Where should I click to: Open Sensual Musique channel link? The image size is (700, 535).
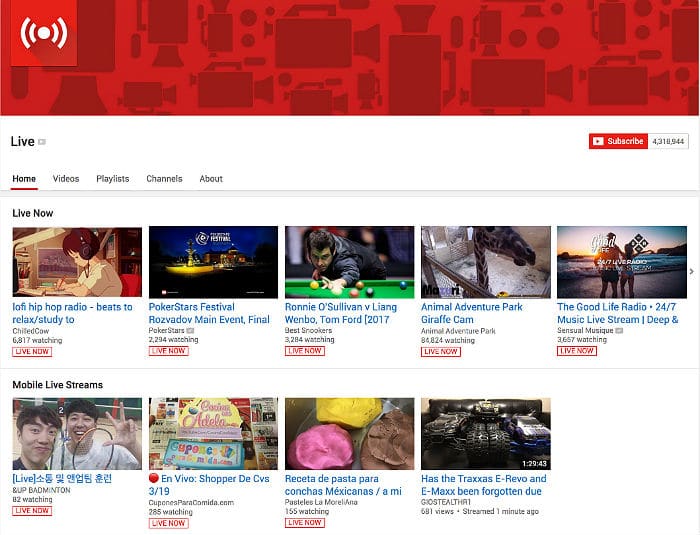click(585, 330)
